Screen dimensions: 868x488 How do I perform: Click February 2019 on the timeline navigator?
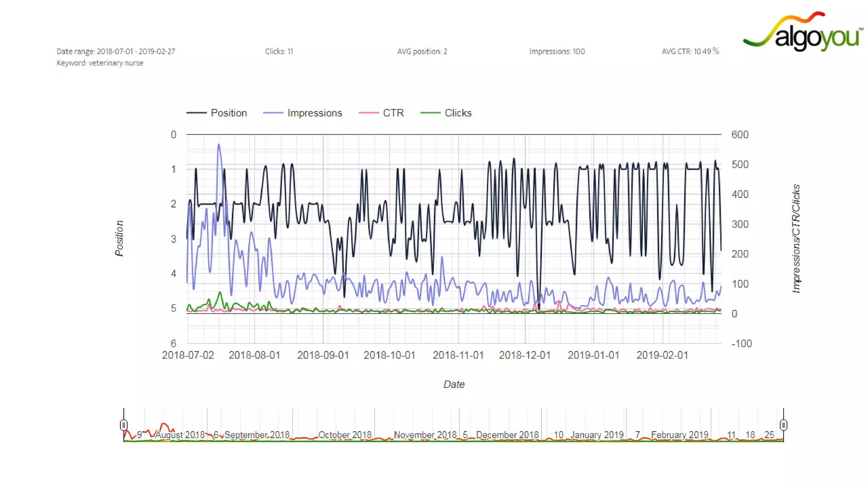click(679, 435)
